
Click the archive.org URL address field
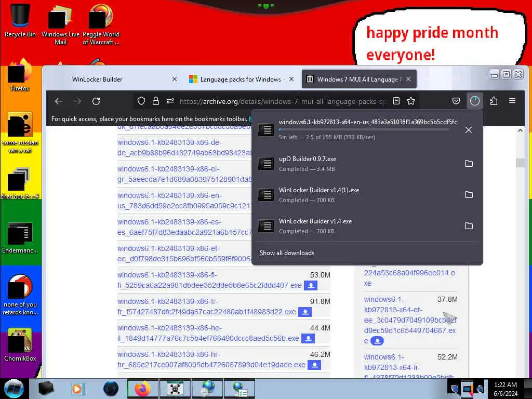coord(283,101)
